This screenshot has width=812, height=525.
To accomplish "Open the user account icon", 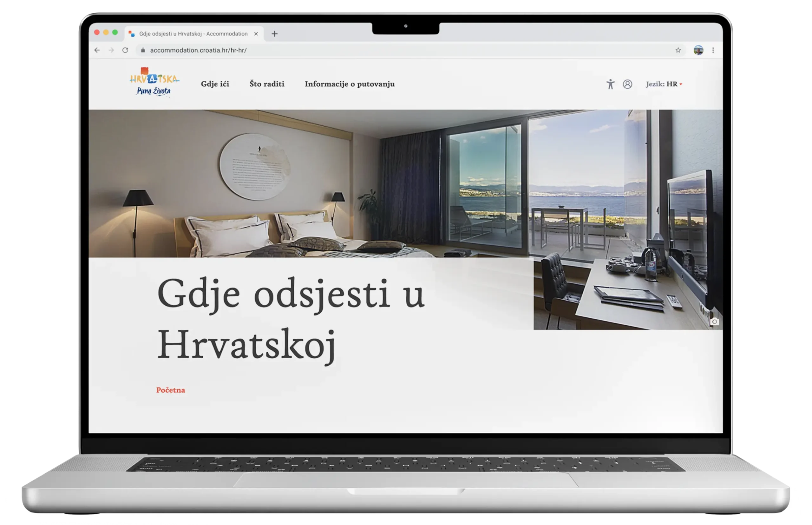I will tap(627, 84).
